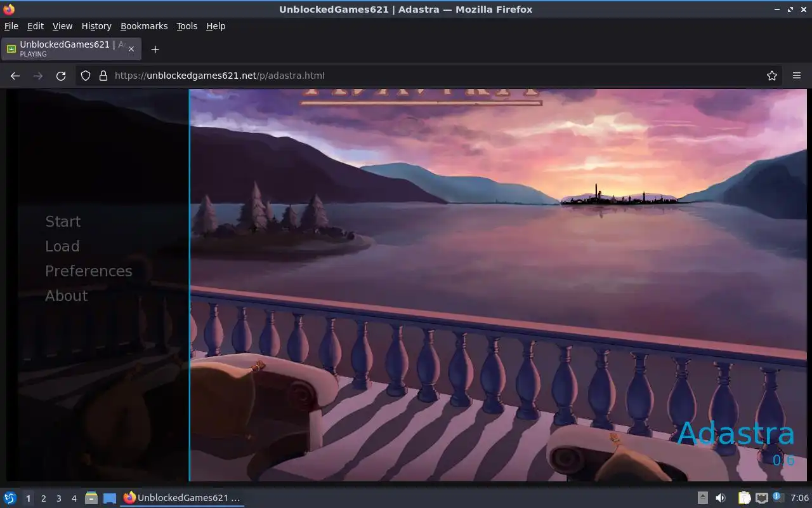
Task: Switch to workspace 2
Action: (x=44, y=498)
